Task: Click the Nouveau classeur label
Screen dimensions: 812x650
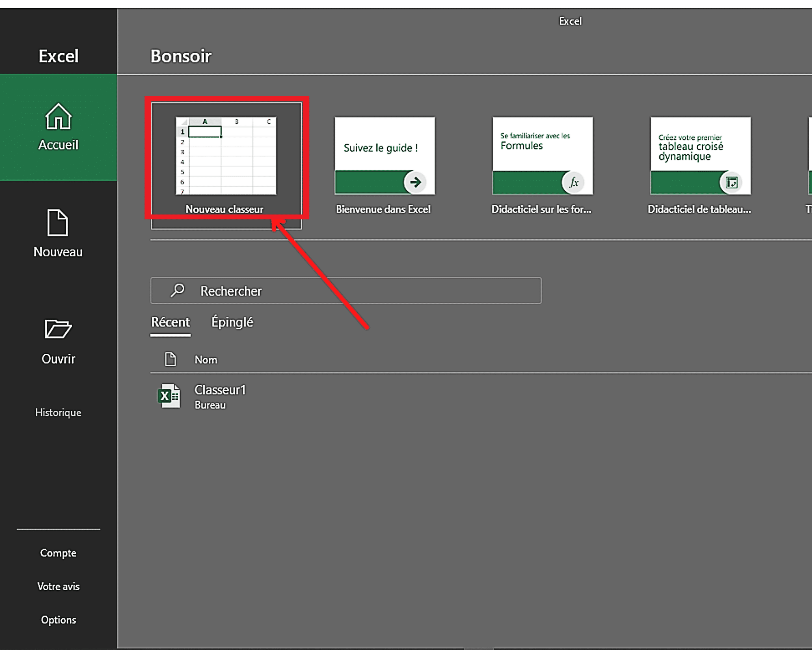Action: pyautogui.click(x=225, y=209)
